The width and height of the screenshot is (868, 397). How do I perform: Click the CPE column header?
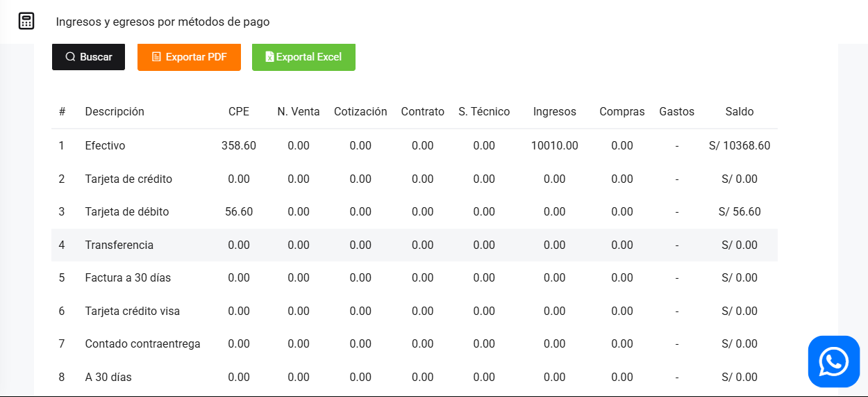tap(239, 112)
